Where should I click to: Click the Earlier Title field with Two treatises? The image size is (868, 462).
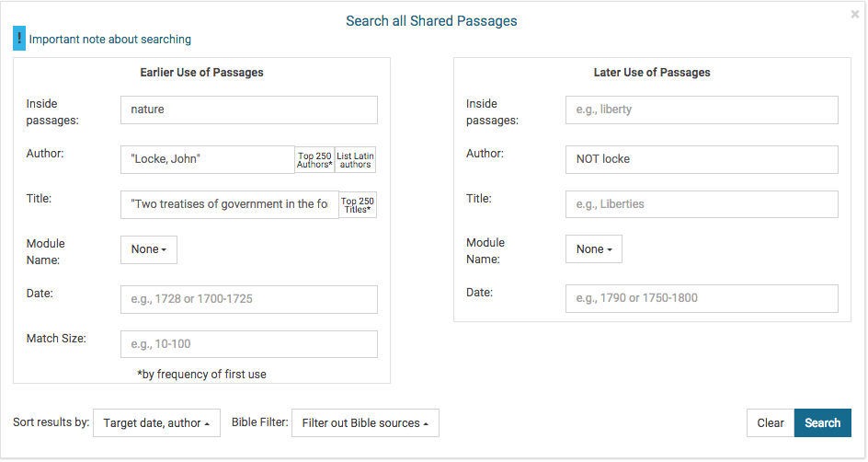pyautogui.click(x=229, y=204)
